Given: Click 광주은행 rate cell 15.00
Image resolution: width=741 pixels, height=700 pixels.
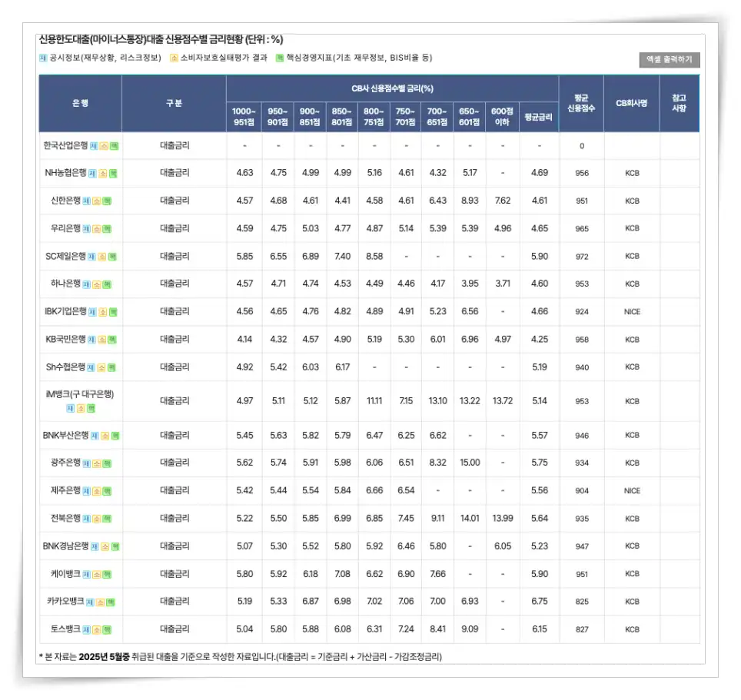Looking at the screenshot, I should 470,463.
